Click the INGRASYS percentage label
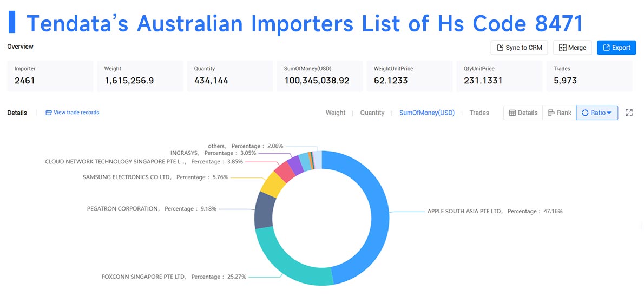Screen dimensions: 644x296 pyautogui.click(x=214, y=153)
